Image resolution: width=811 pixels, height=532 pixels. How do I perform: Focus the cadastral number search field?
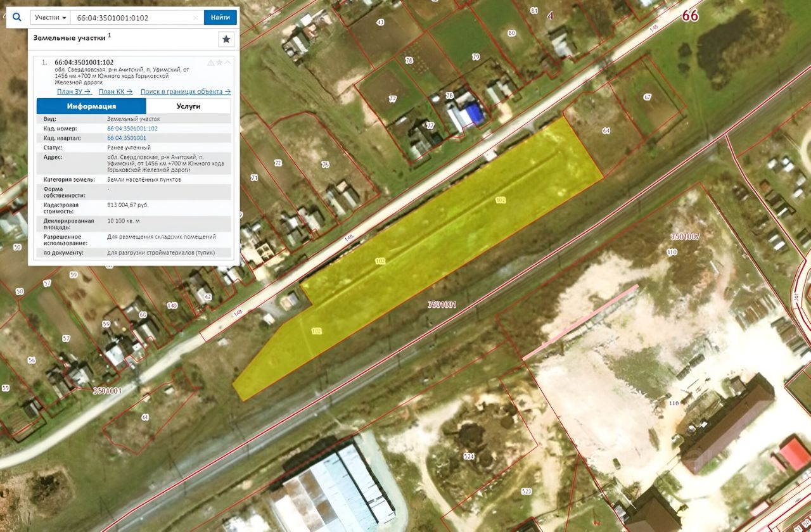pos(132,17)
